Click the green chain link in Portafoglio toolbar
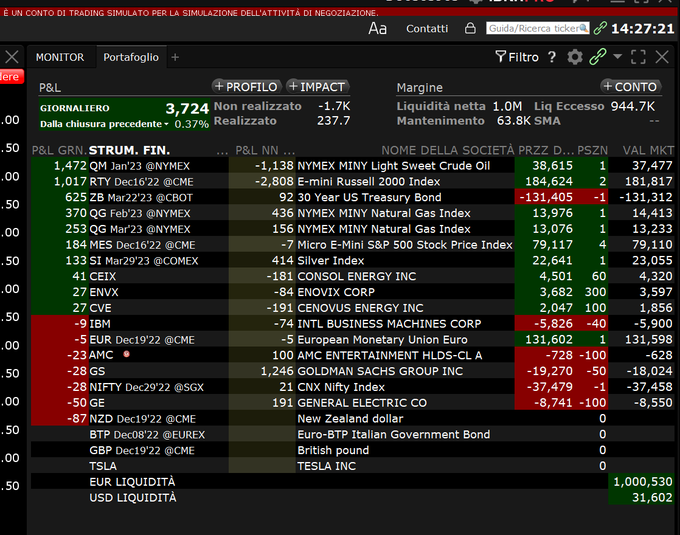 pyautogui.click(x=598, y=57)
